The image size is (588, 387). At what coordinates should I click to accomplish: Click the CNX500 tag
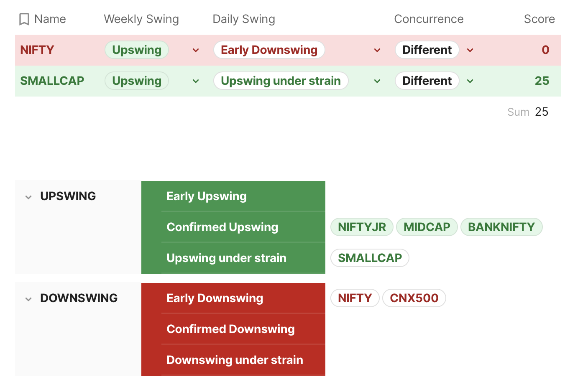point(414,298)
